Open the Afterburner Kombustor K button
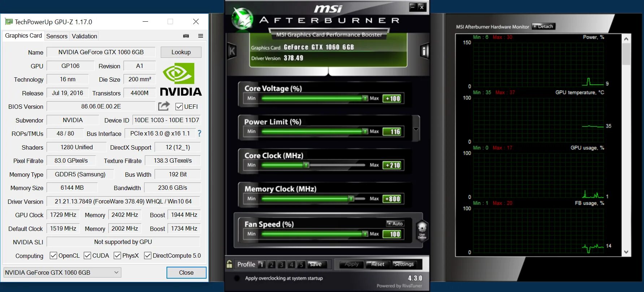 pyautogui.click(x=232, y=51)
